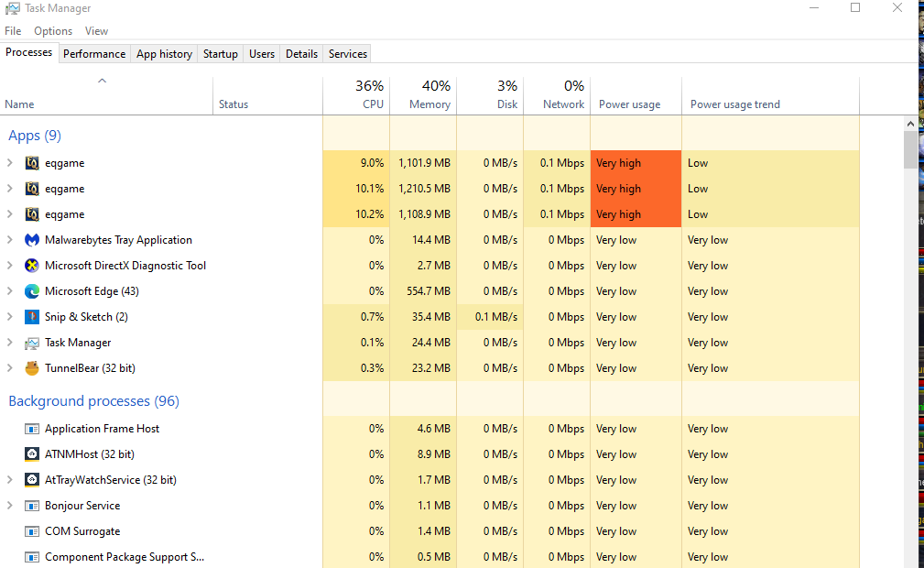The width and height of the screenshot is (924, 568).
Task: Click the 0.1 MB/s disk cell for Snip & Sketch
Action: coord(490,317)
